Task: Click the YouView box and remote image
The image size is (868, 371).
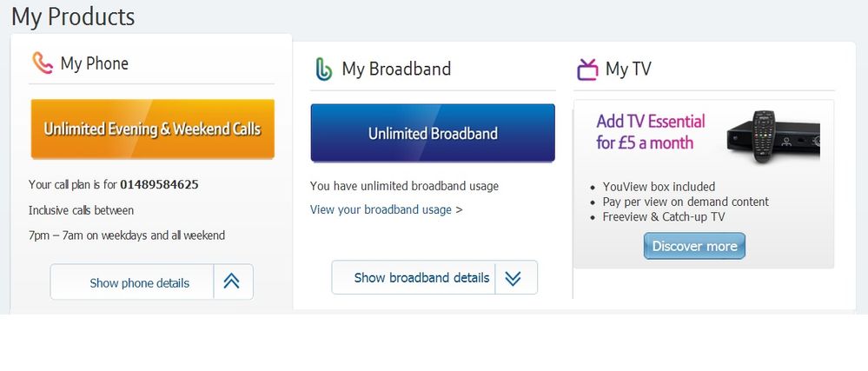Action: [x=772, y=136]
